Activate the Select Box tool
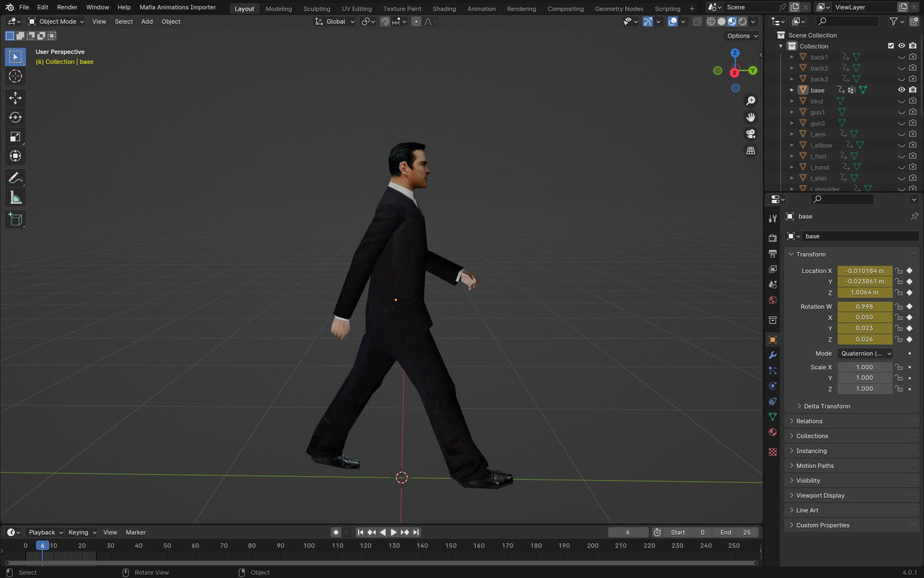 click(15, 56)
